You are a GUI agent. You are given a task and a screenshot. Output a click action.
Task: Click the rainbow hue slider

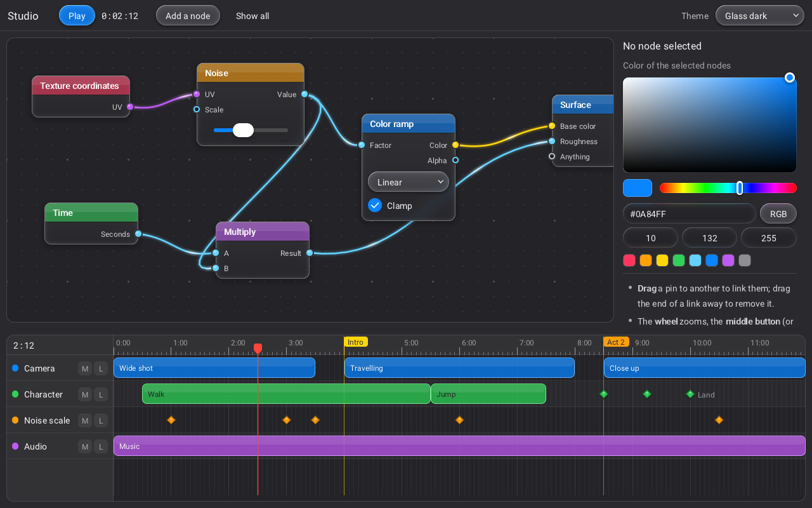click(728, 188)
